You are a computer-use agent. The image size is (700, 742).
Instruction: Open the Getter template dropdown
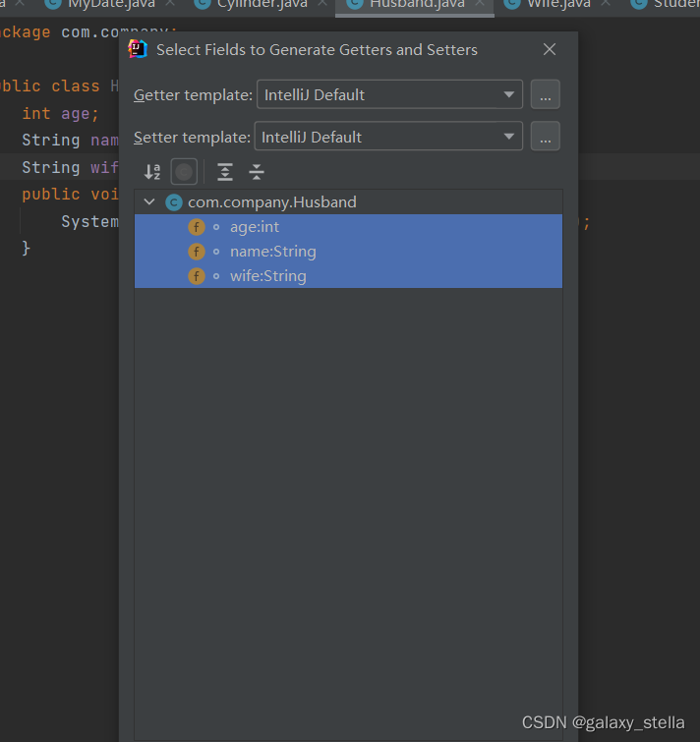coord(389,94)
